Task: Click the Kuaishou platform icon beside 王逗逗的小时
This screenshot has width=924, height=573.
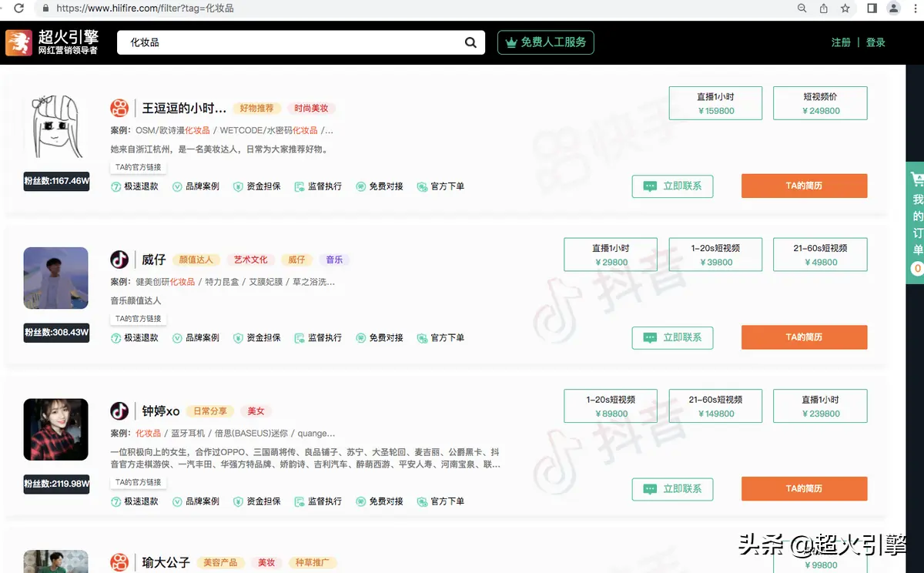Action: pyautogui.click(x=119, y=108)
